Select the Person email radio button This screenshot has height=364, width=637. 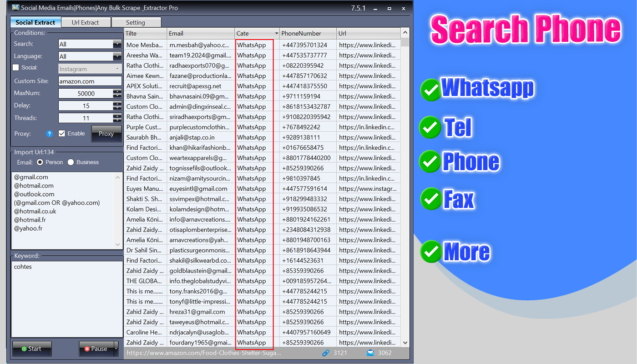pyautogui.click(x=40, y=162)
